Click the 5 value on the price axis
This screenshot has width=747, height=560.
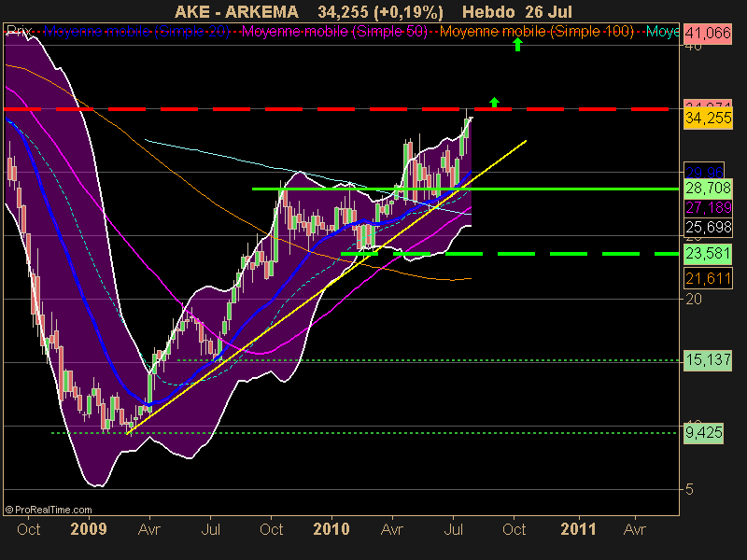[689, 489]
